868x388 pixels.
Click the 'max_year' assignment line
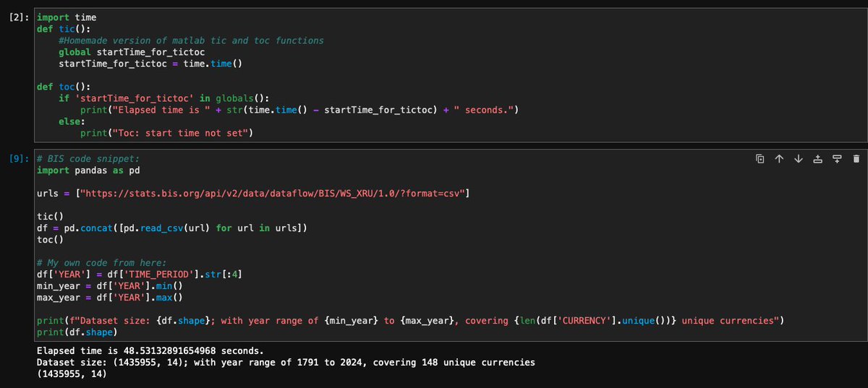tap(110, 297)
